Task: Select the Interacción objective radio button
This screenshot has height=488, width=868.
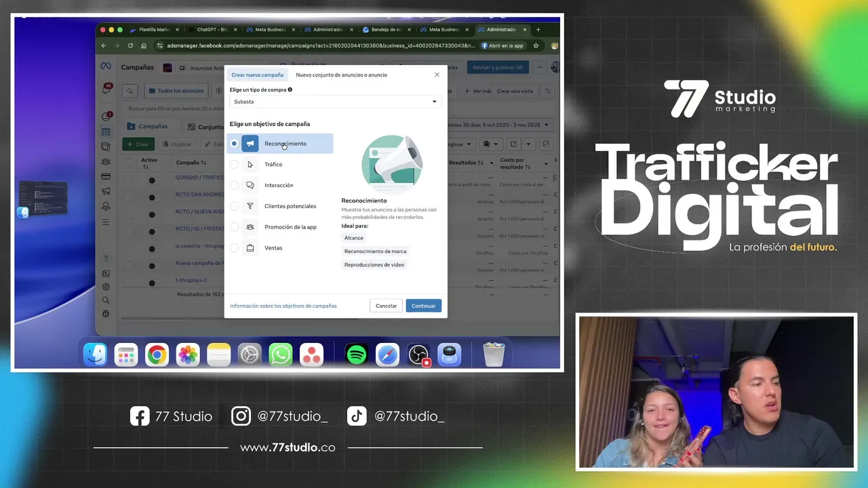Action: (x=234, y=185)
